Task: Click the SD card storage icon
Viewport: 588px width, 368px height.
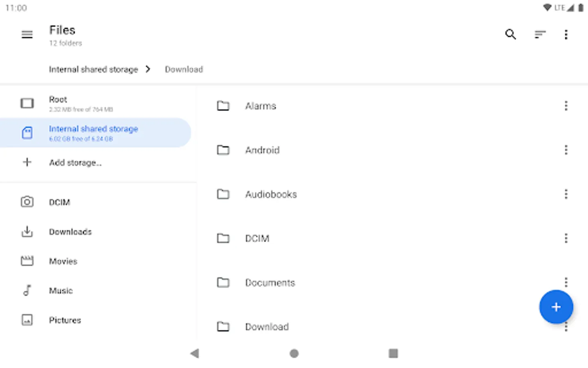Action: coord(27,133)
